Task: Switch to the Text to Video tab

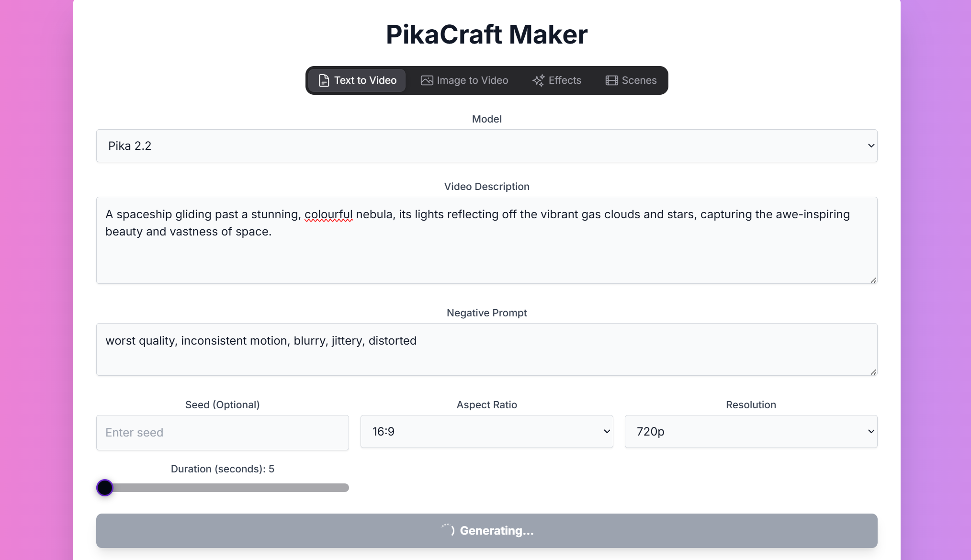Action: coord(357,80)
